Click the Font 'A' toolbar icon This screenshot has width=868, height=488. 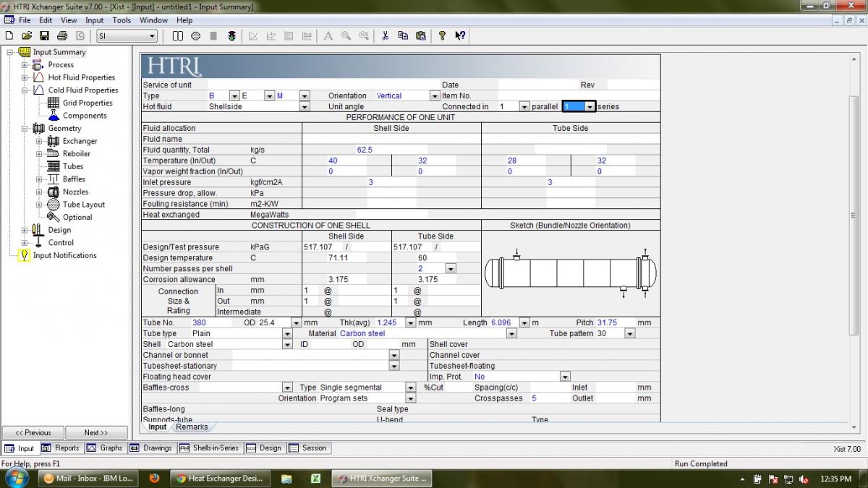coord(328,35)
